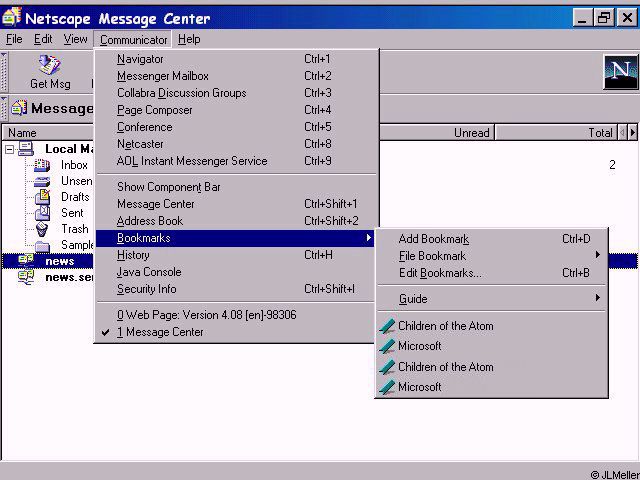Click the toolbar collapse grip beside Get Msg
This screenshot has height=480, width=640.
4,71
